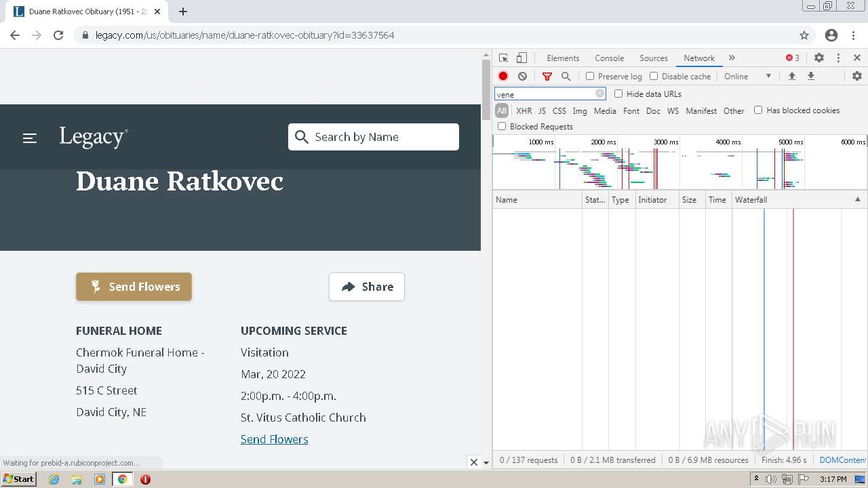Filter requests by XHR
This screenshot has width=868, height=488.
(x=524, y=110)
